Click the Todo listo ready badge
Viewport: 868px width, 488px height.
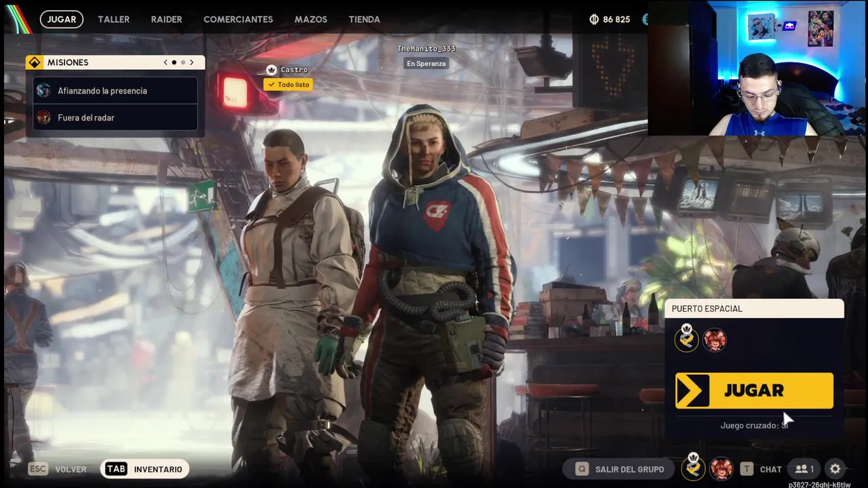coord(288,85)
